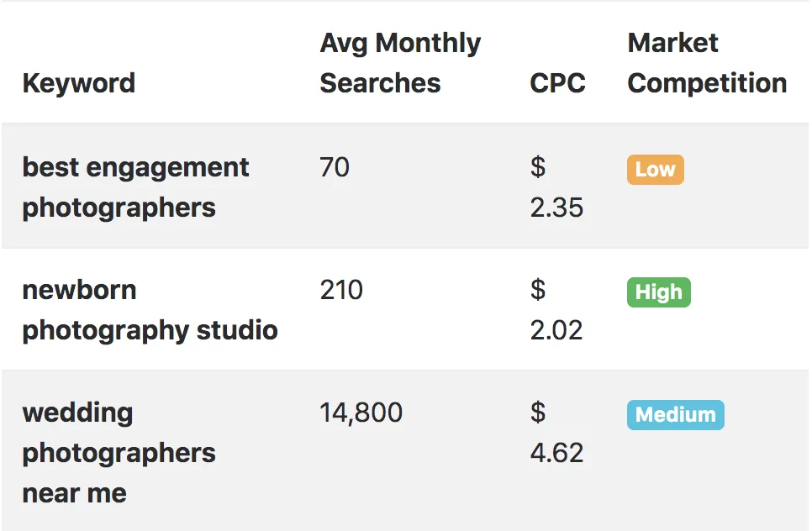Click the 14,800 monthly searches value
This screenshot has width=812, height=531.
(361, 413)
